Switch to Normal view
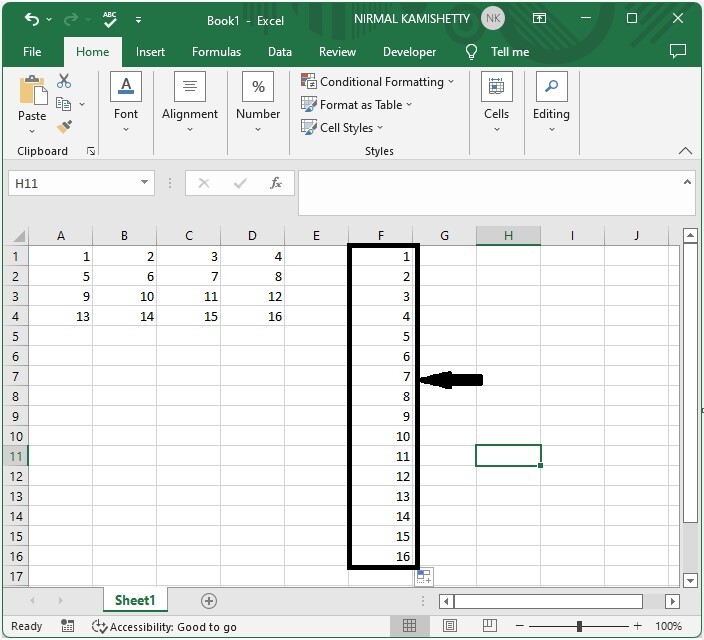 click(x=409, y=626)
